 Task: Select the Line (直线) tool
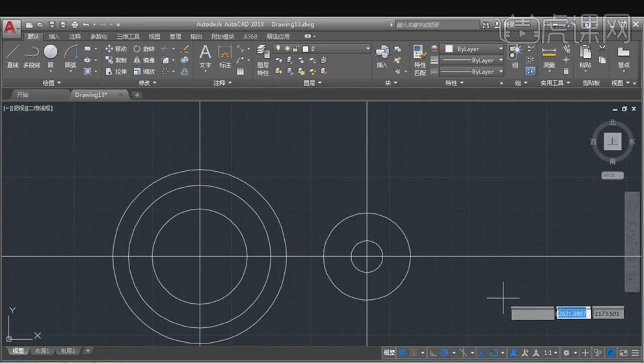click(x=12, y=56)
